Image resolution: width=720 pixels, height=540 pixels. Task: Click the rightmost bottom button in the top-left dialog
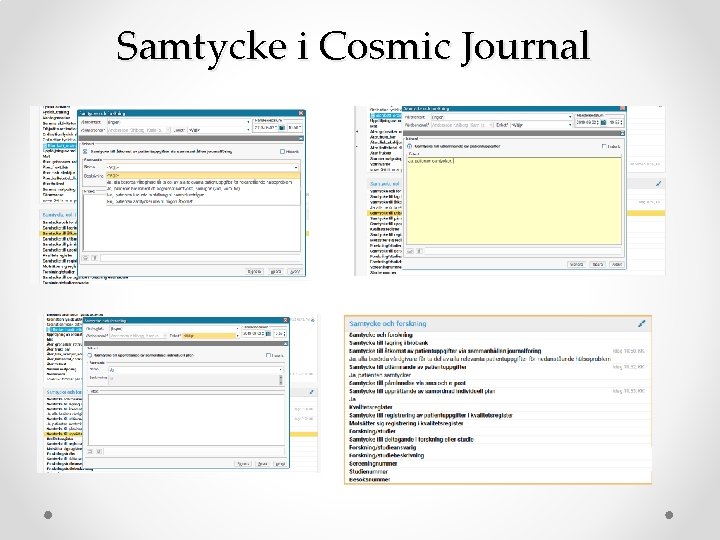coord(295,271)
